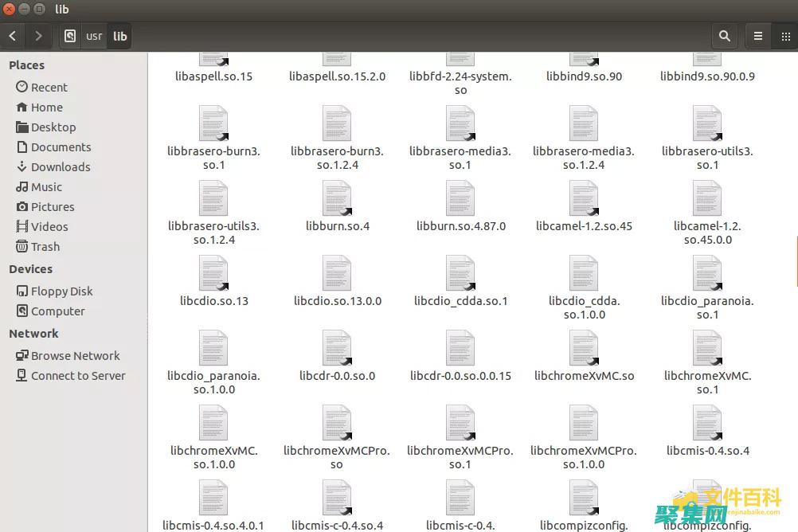Screen dimensions: 798x532
Task: Click Connect to Server
Action: (x=78, y=376)
